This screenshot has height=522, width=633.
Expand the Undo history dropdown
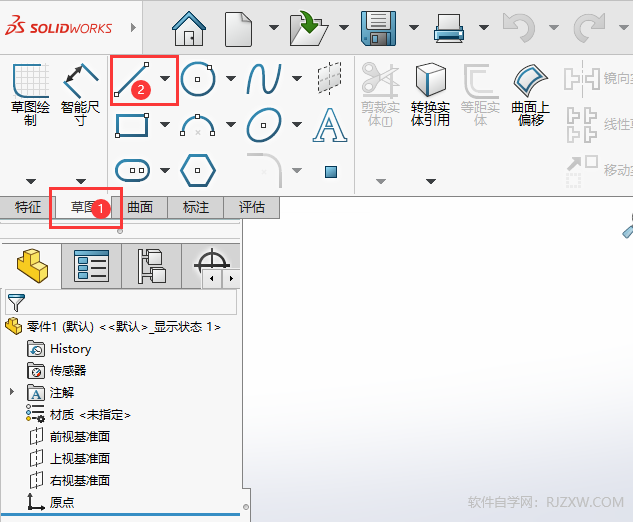coord(554,27)
